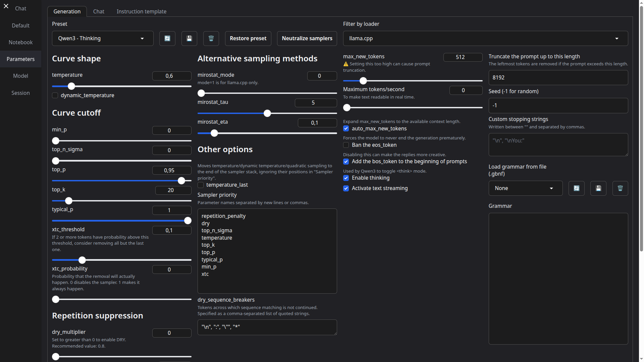This screenshot has width=644, height=362.
Task: Click the temperature slider handle
Action: (x=71, y=86)
